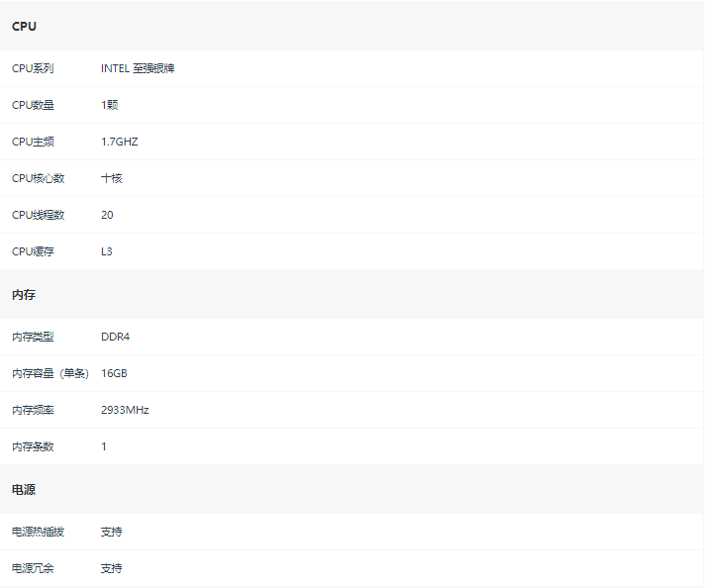
Task: Click 支持 value for 电源热插拔
Action: [x=112, y=532]
